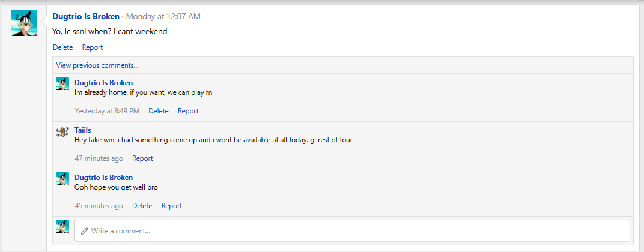Image resolution: width=644 pixels, height=252 pixels.
Task: Click avatar next to the comment box
Action: click(x=62, y=226)
